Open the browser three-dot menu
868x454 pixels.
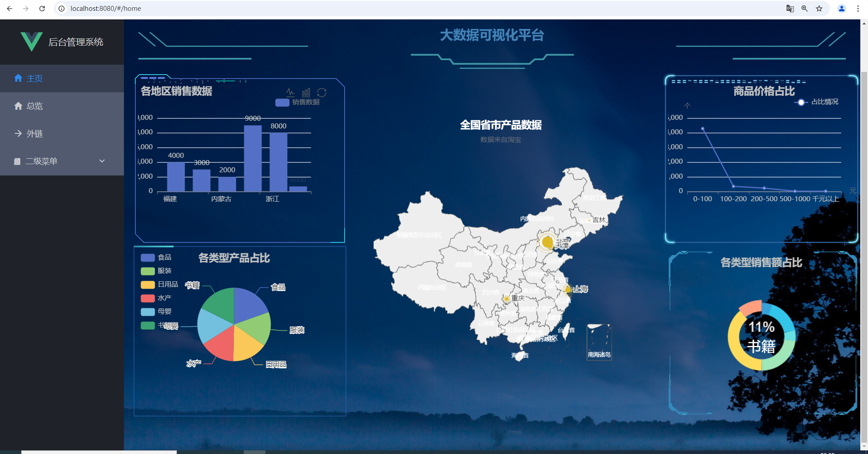click(x=858, y=9)
